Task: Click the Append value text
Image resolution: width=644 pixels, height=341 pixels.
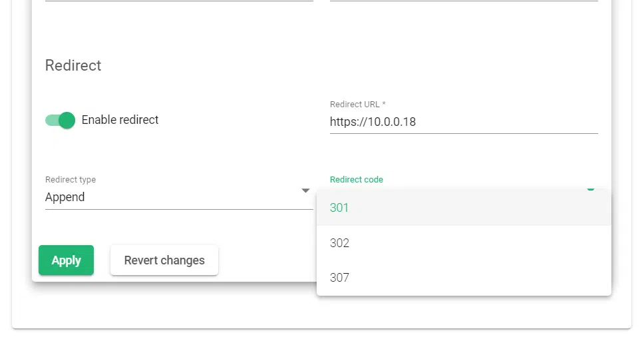Action: (x=65, y=197)
